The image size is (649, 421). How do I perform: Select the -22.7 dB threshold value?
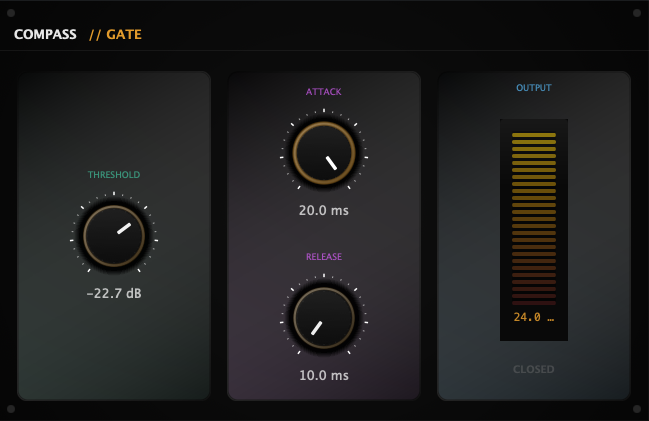click(114, 293)
